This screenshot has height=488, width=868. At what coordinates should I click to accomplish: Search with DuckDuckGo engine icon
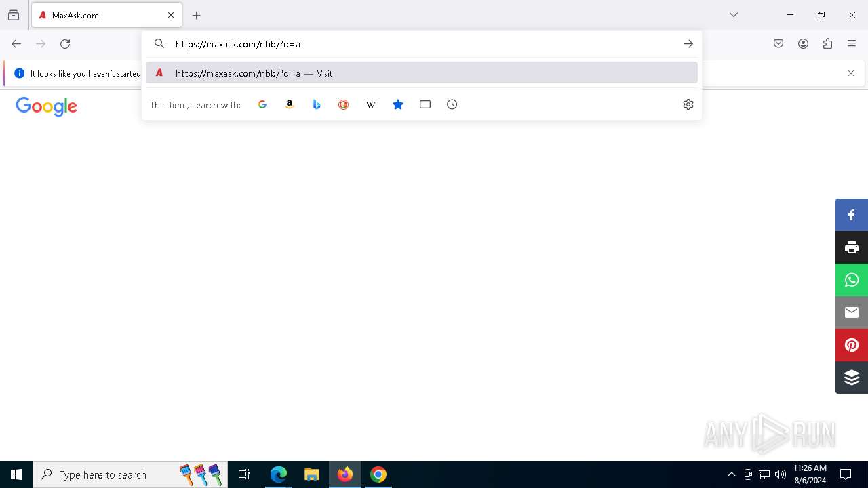coord(344,104)
